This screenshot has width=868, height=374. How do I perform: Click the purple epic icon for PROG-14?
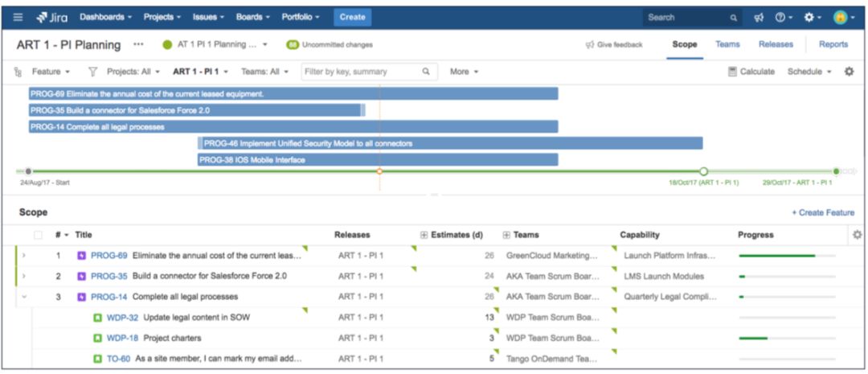pyautogui.click(x=82, y=297)
